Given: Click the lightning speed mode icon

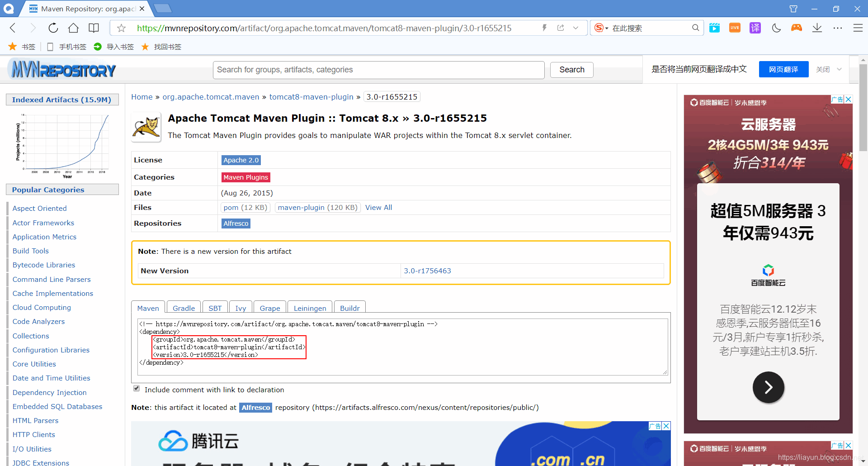Looking at the screenshot, I should tap(544, 28).
